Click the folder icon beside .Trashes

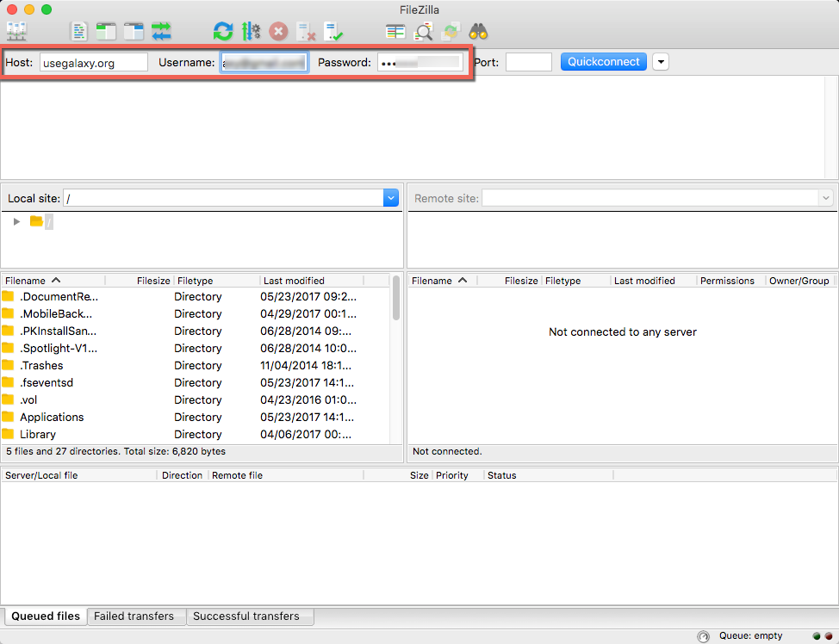click(x=8, y=365)
